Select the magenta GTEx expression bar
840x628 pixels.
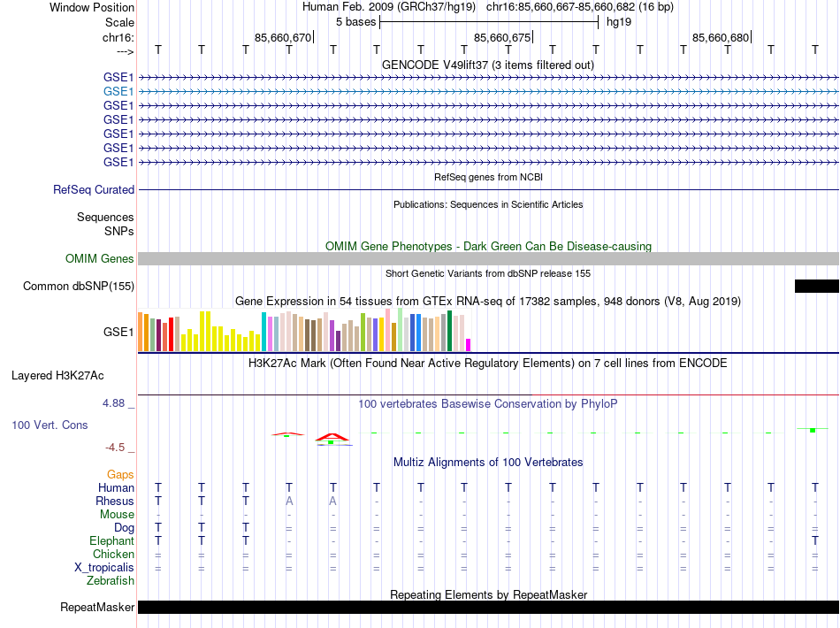click(469, 345)
